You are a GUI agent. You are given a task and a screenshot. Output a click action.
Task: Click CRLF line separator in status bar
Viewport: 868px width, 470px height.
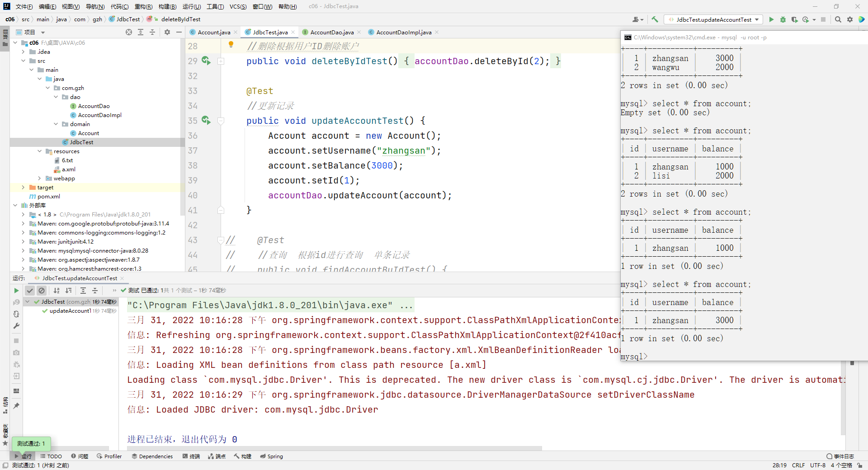pyautogui.click(x=798, y=465)
